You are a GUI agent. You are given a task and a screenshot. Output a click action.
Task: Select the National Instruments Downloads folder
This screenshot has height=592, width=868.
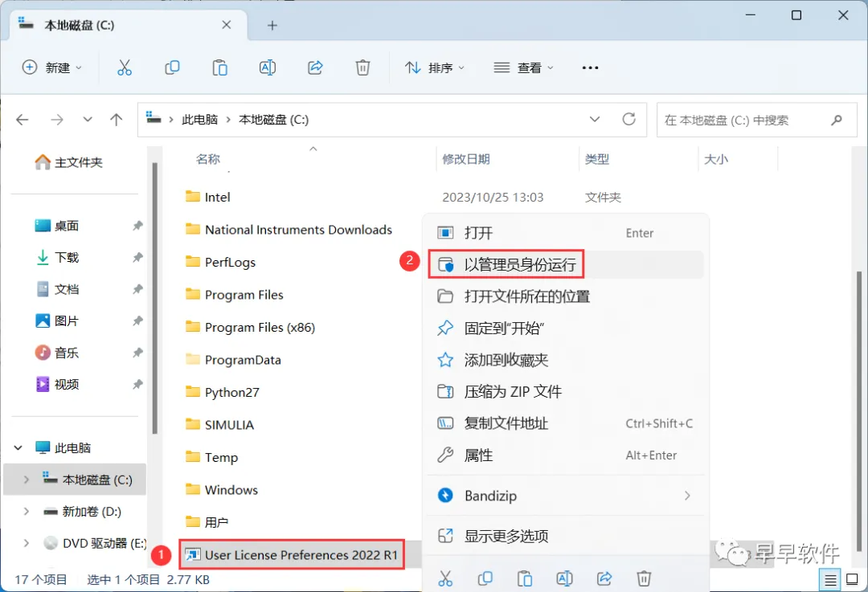pyautogui.click(x=289, y=230)
